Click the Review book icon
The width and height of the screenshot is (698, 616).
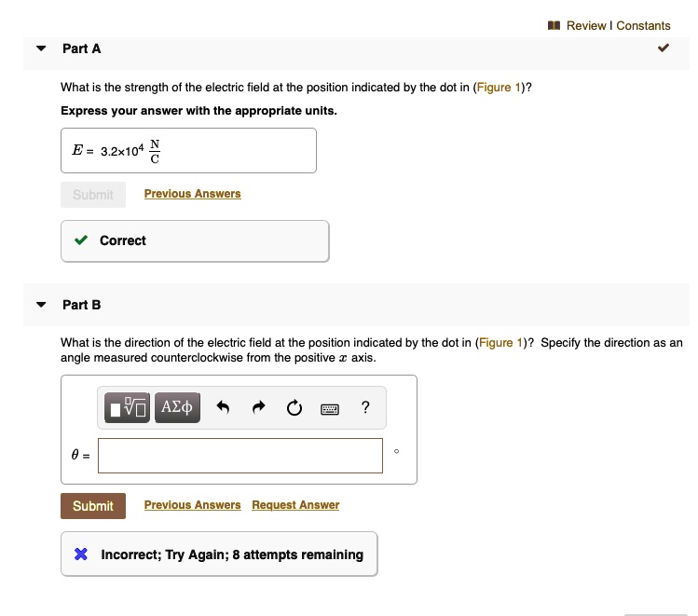[554, 25]
